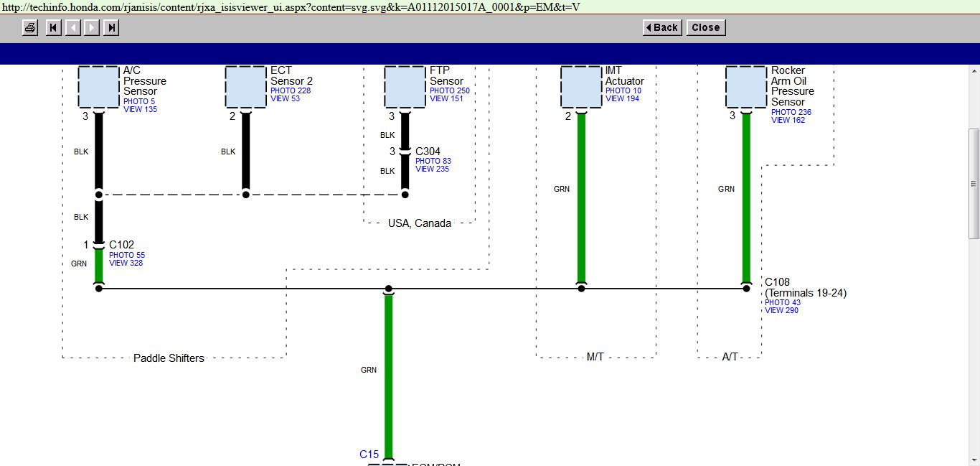Image resolution: width=980 pixels, height=466 pixels.
Task: Open PHOTO 83 link beside C304
Action: [x=433, y=161]
